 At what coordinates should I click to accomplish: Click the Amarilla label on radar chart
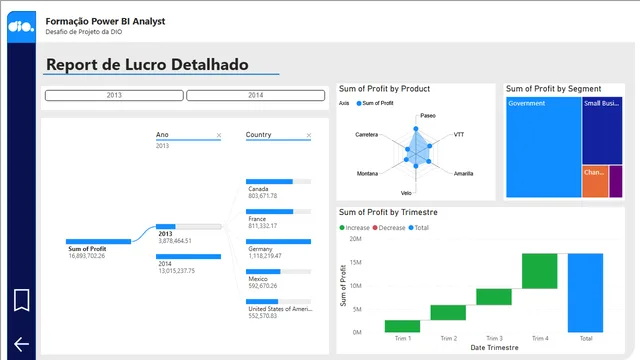pos(463,173)
